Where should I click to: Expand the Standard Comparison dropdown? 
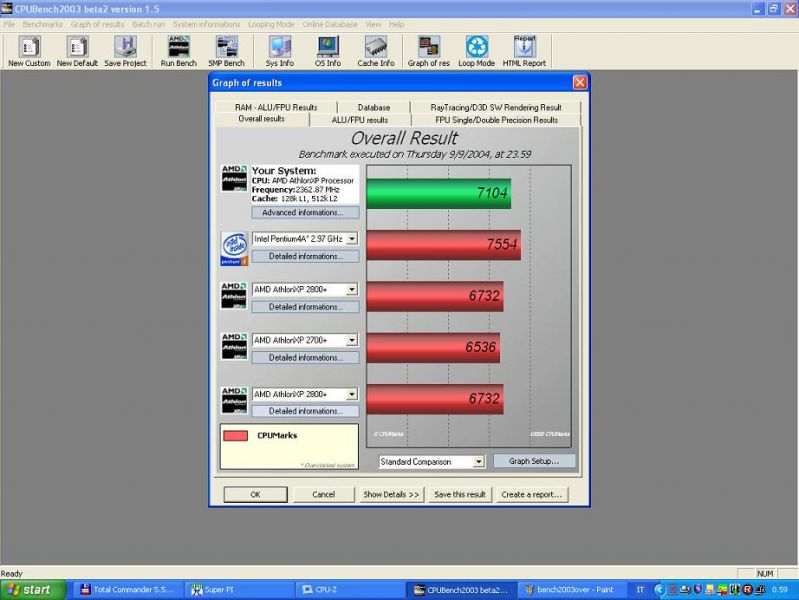click(x=478, y=462)
